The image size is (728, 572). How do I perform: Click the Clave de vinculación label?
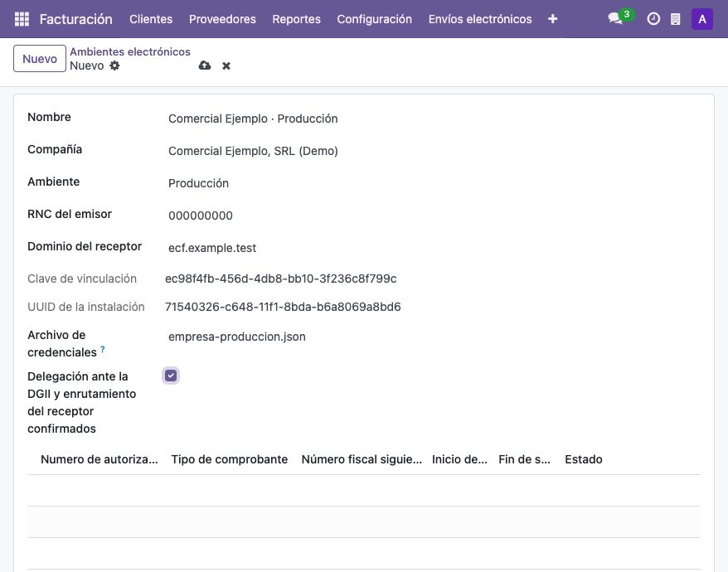point(82,279)
